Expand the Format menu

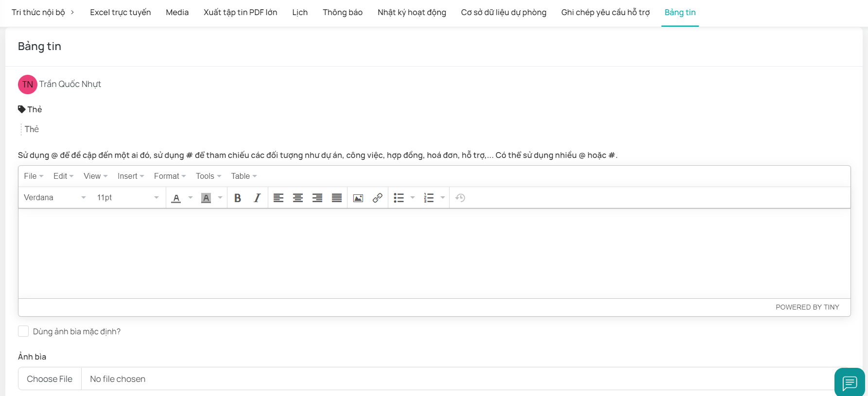click(x=170, y=176)
